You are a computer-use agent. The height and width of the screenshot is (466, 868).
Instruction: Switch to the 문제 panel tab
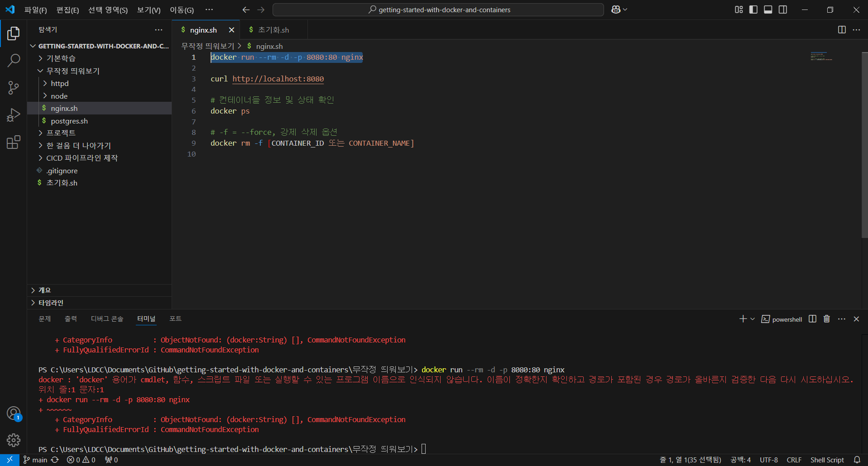45,319
